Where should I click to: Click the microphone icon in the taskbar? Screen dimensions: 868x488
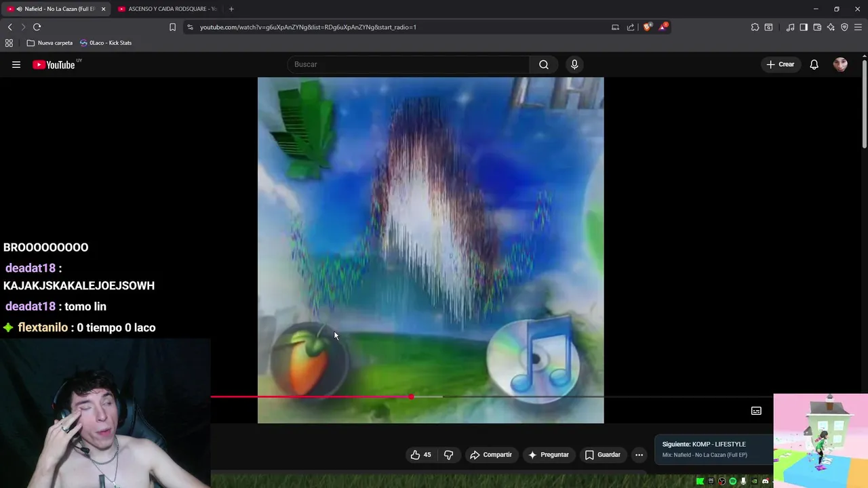coord(743,481)
